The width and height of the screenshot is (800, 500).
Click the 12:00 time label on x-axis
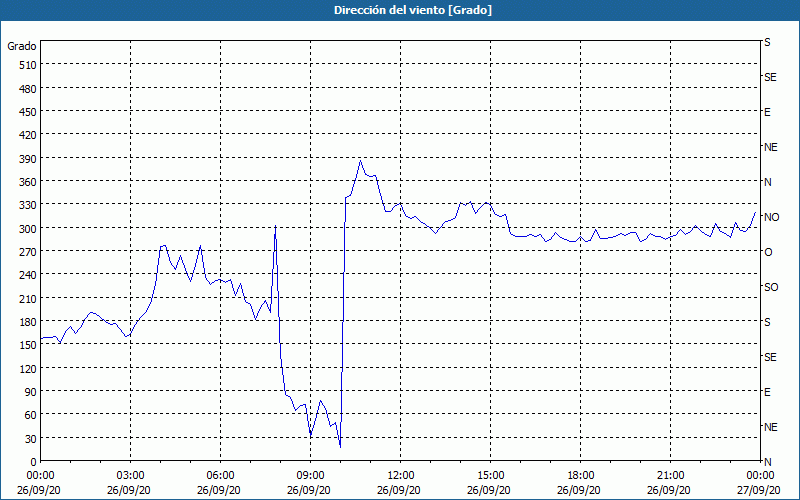point(401,476)
